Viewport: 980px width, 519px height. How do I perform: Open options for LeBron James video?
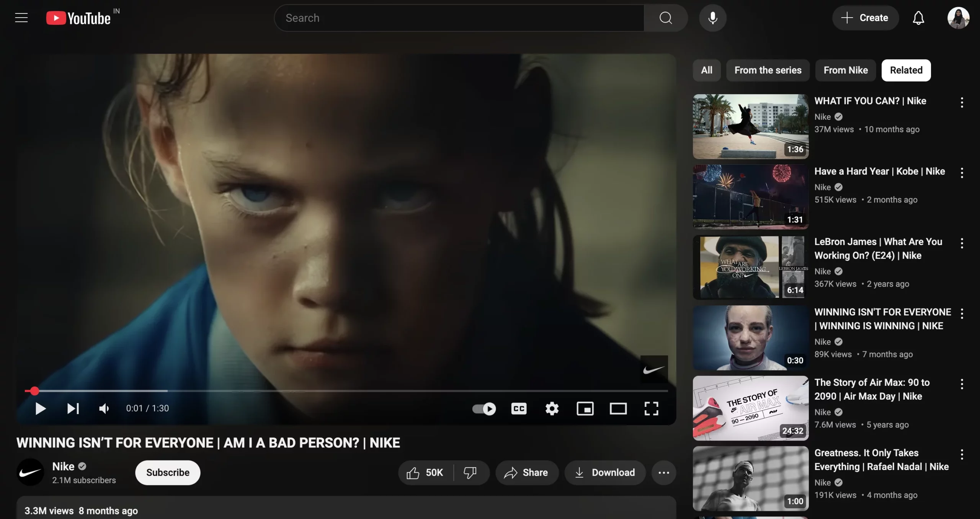[x=962, y=243]
